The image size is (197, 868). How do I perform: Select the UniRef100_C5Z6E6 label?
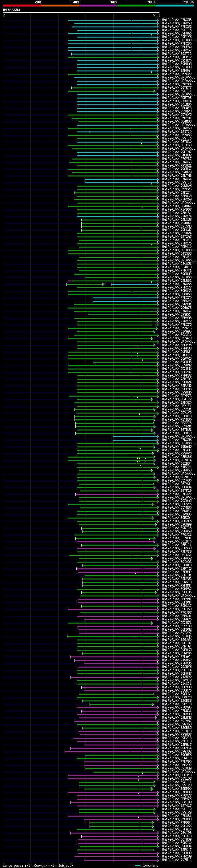[x=177, y=328]
